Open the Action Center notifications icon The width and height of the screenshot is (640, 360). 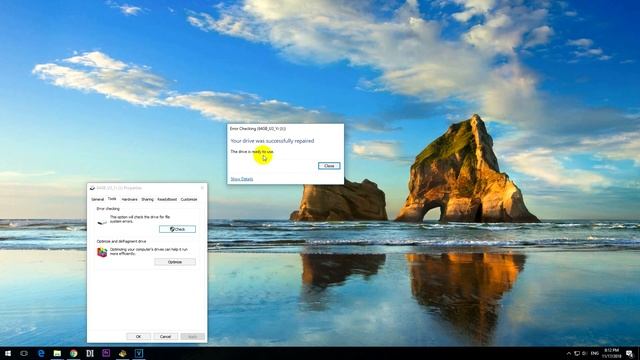630,353
